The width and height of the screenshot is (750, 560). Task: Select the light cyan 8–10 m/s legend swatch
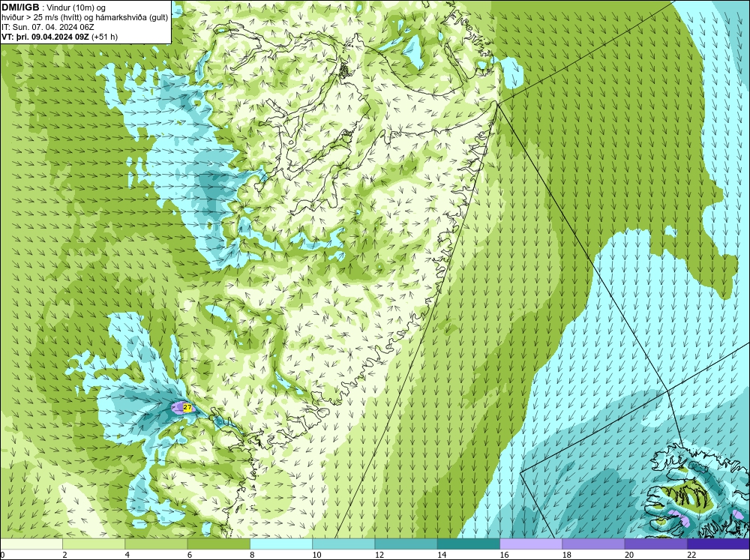coord(281,544)
